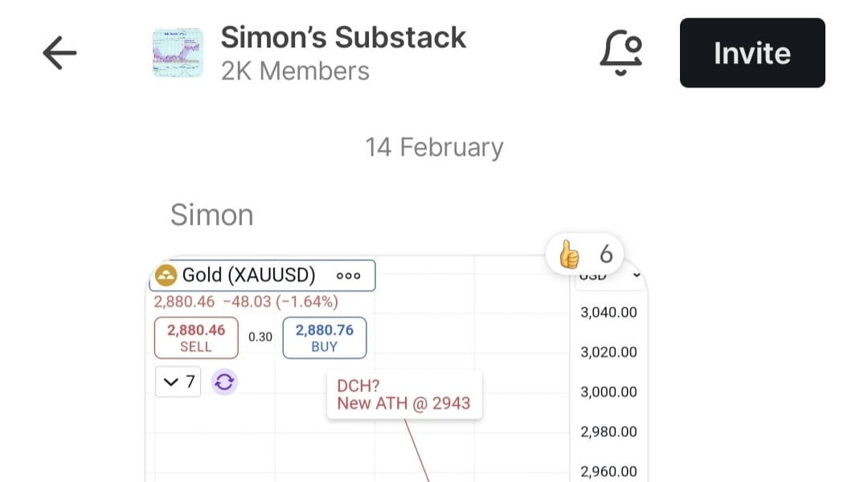Click the purple refresh arrows icon

click(x=223, y=381)
